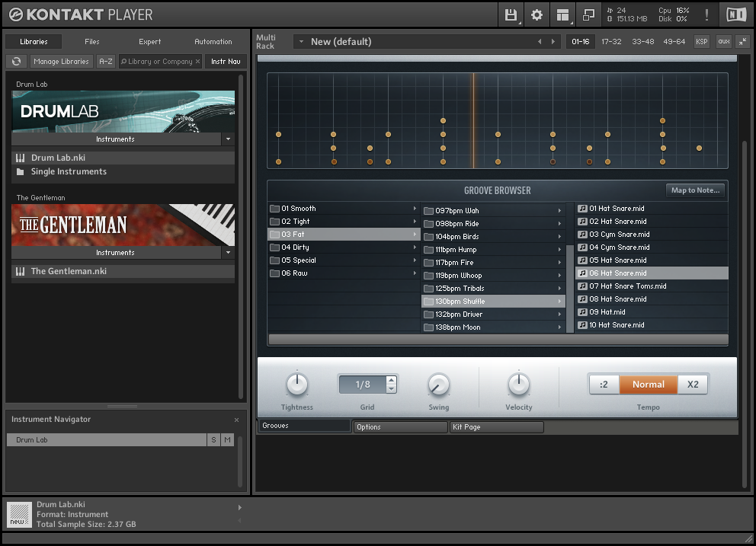The height and width of the screenshot is (546, 756).
Task: Open the save/load files menu icon
Action: tap(511, 15)
